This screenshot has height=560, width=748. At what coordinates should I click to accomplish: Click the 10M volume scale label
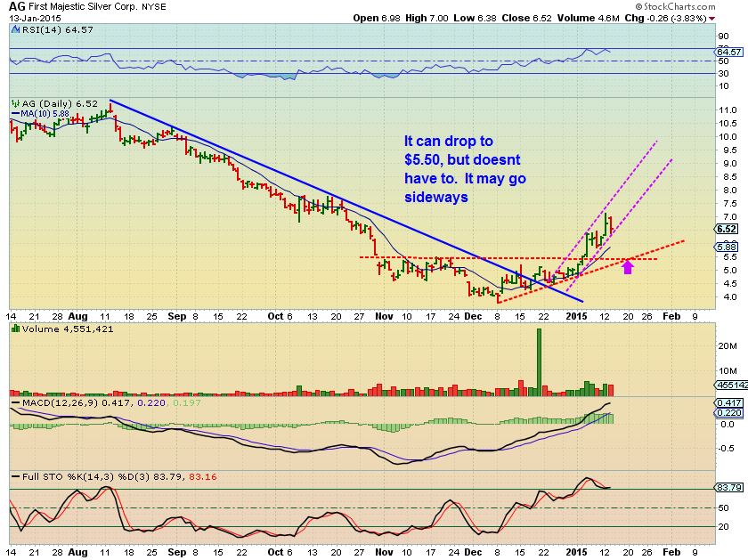pyautogui.click(x=727, y=370)
